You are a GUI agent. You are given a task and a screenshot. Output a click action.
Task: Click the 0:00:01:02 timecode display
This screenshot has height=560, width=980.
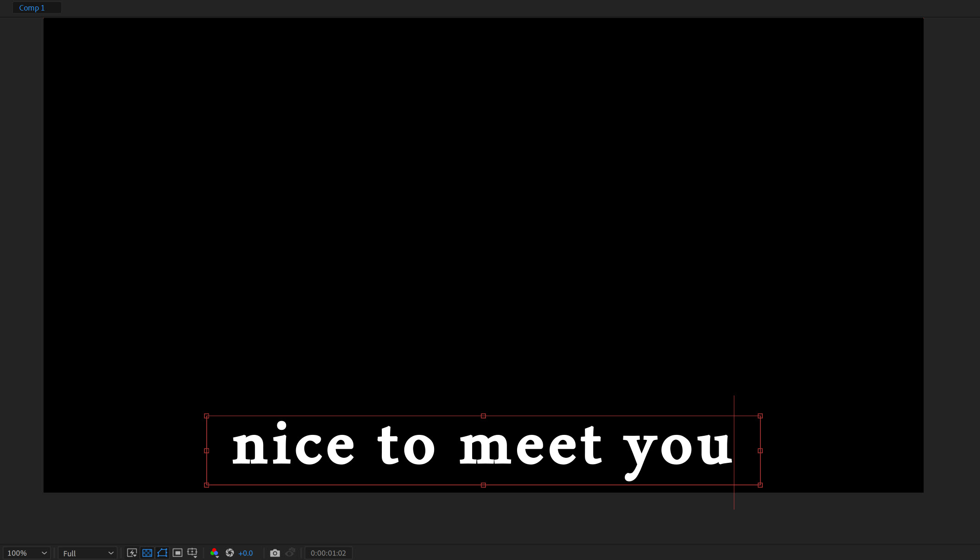(x=328, y=553)
